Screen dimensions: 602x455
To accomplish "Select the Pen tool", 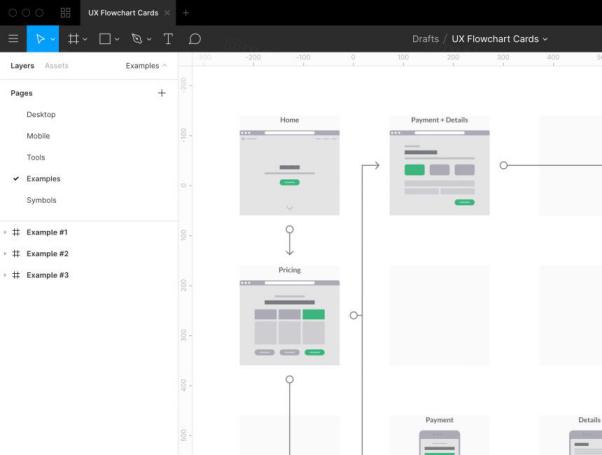I will click(137, 39).
